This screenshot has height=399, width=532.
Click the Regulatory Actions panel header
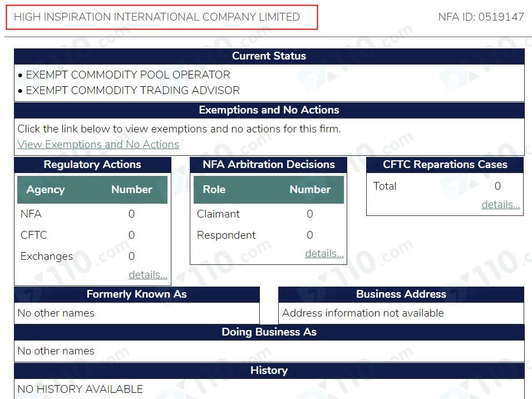(x=92, y=165)
